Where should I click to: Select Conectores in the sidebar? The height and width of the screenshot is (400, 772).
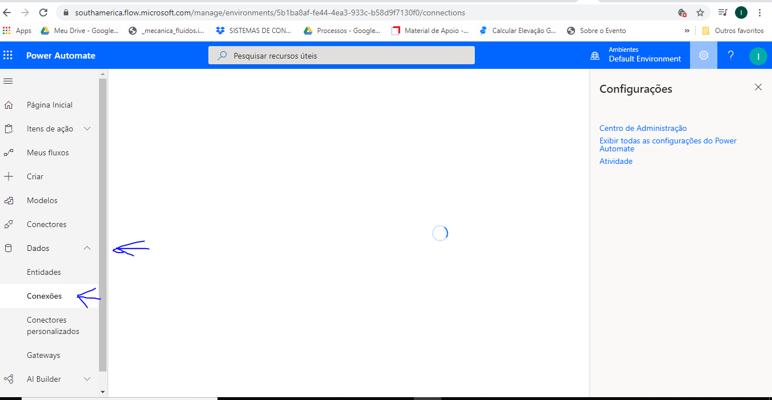46,224
